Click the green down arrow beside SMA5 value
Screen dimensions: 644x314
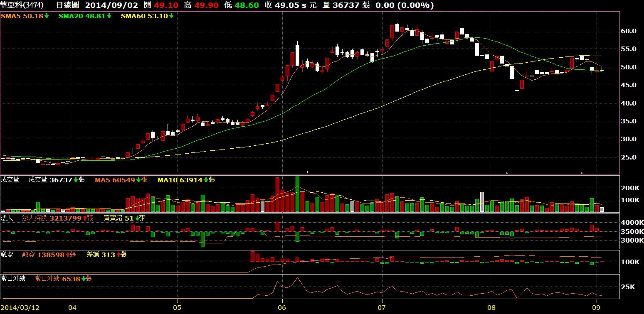pyautogui.click(x=47, y=16)
